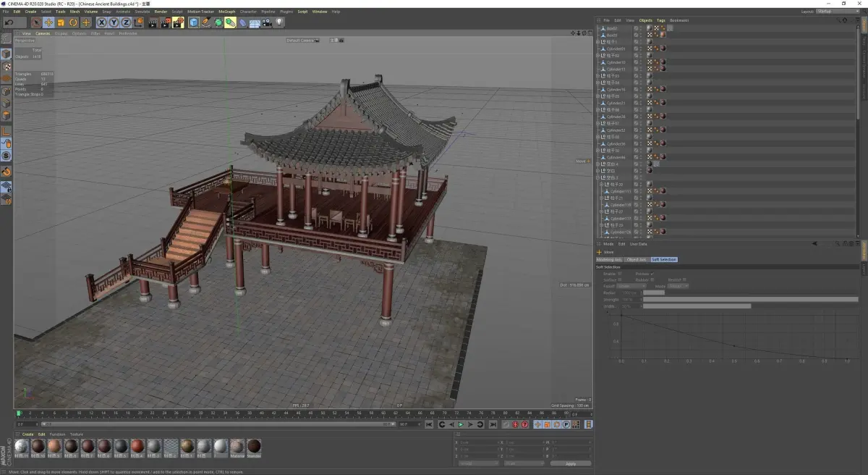Image resolution: width=868 pixels, height=475 pixels.
Task: Open the Motion Tracker menu
Action: tap(200, 12)
